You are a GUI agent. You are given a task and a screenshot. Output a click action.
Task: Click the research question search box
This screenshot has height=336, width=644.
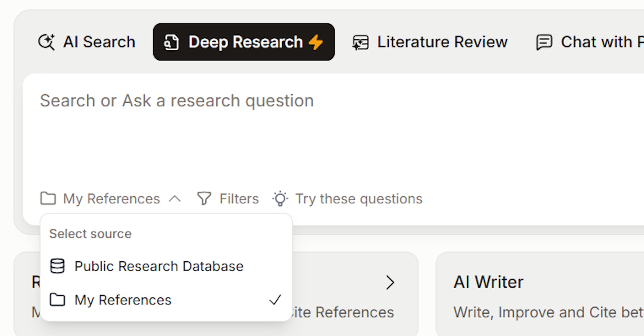(x=312, y=129)
